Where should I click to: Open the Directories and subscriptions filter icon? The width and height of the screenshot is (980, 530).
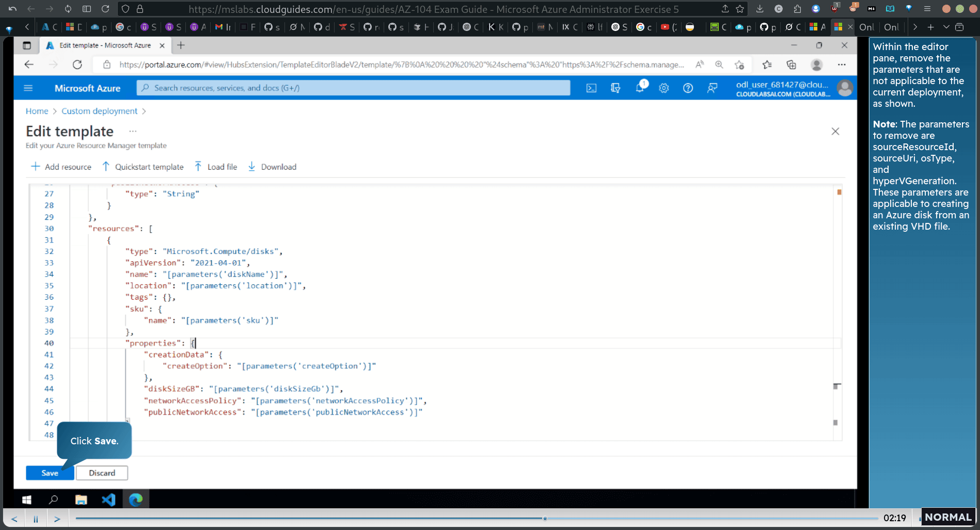pyautogui.click(x=615, y=88)
